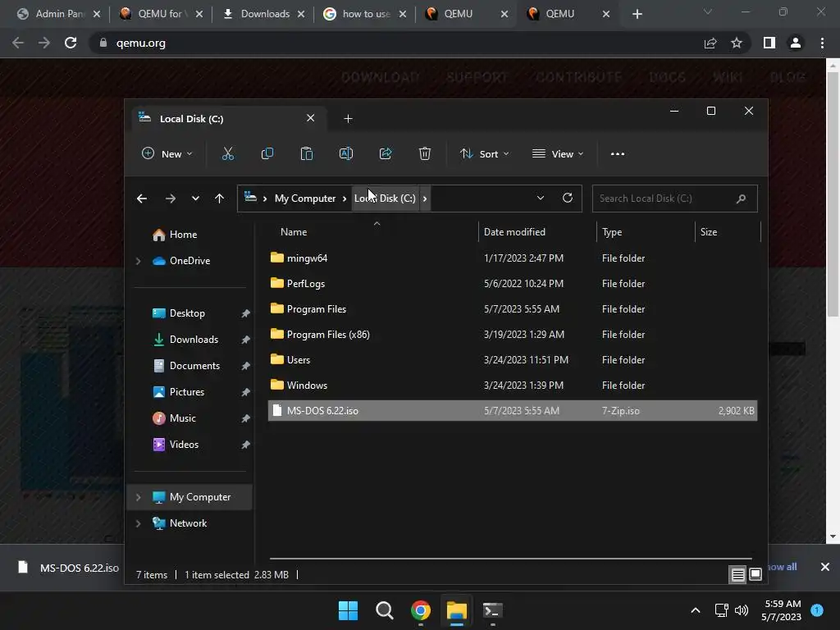
Task: Bookmark this page with star icon
Action: [737, 43]
